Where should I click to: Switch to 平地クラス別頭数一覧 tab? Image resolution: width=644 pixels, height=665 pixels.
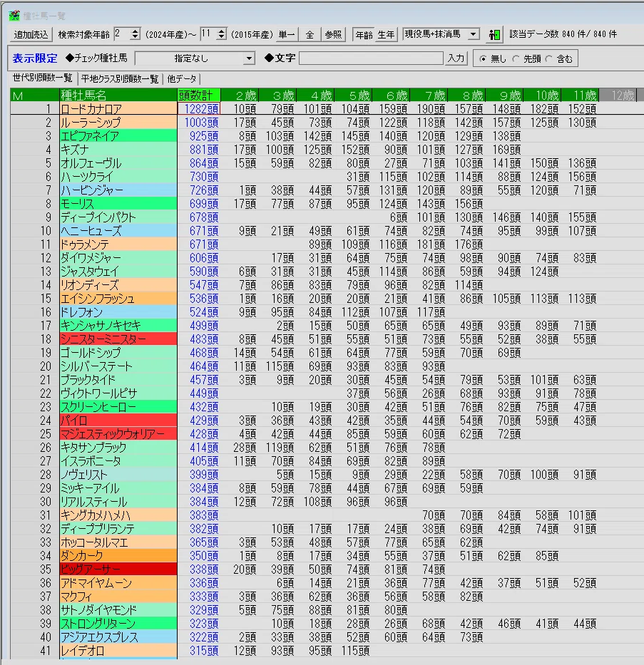tap(120, 79)
